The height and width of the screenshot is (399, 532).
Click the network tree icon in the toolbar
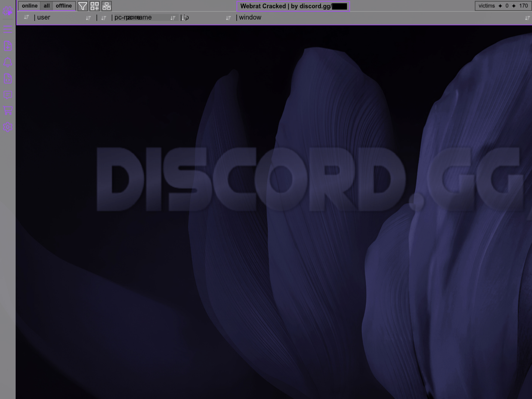click(106, 6)
